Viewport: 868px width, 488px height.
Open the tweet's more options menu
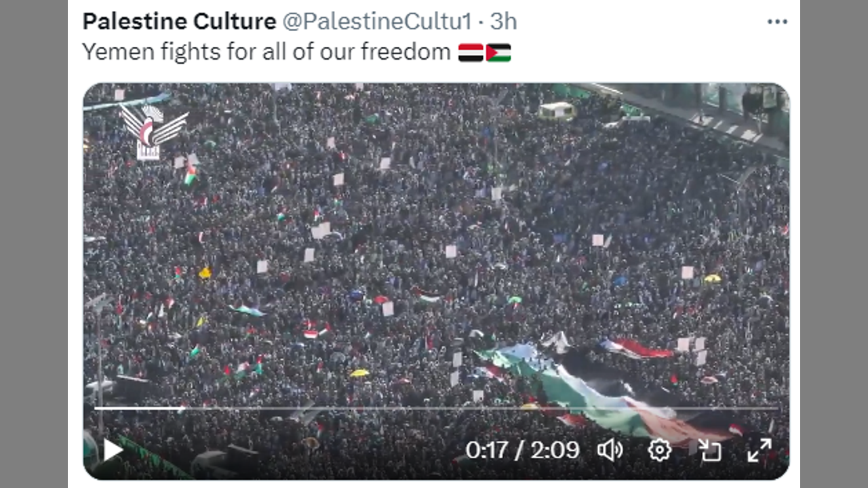[x=777, y=22]
